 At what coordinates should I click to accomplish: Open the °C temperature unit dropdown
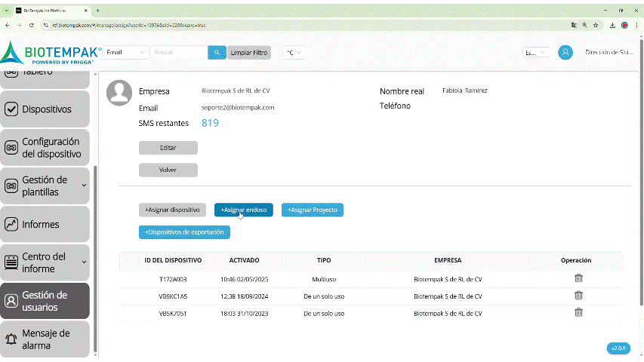click(x=294, y=53)
